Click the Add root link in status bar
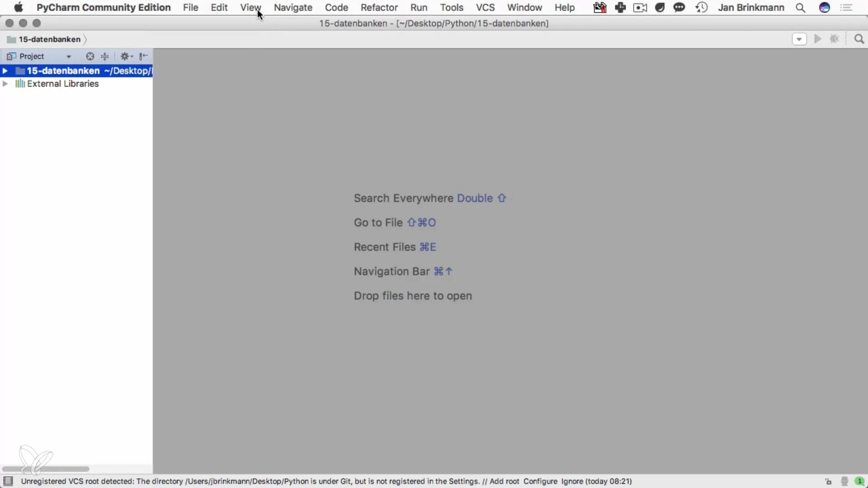The height and width of the screenshot is (488, 868). pos(504,482)
